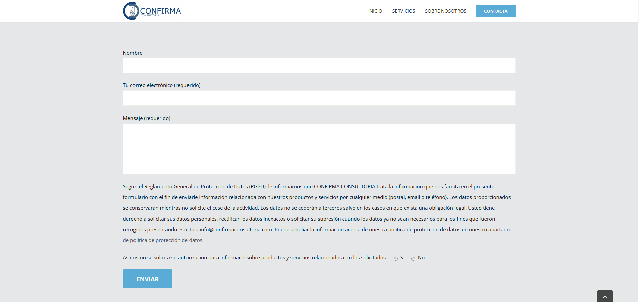Select the No radio button
The image size is (644, 302).
click(x=413, y=258)
